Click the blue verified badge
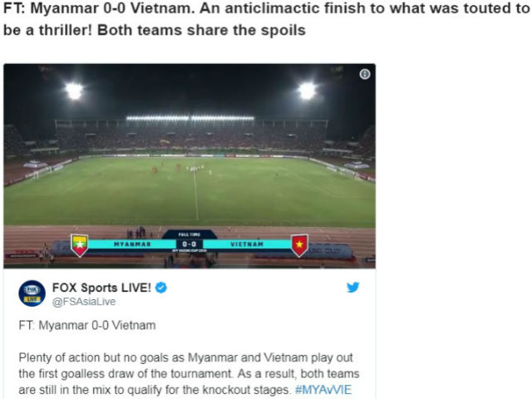This screenshot has height=399, width=532. [x=161, y=288]
